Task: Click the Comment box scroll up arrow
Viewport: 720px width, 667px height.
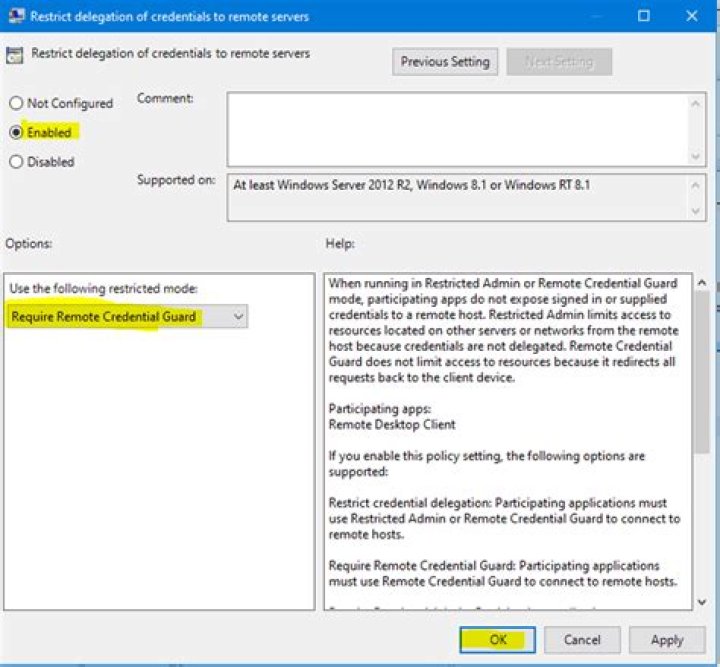Action: [696, 104]
